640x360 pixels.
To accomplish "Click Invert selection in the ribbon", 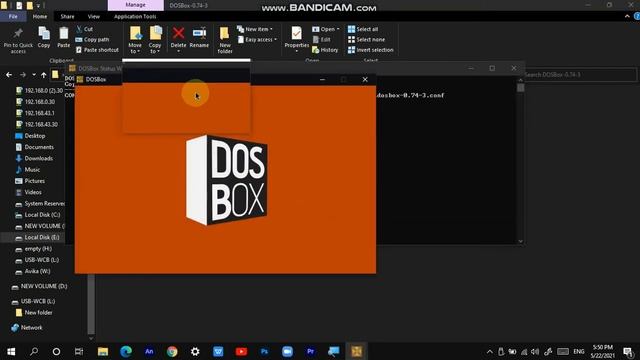I will pos(371,50).
